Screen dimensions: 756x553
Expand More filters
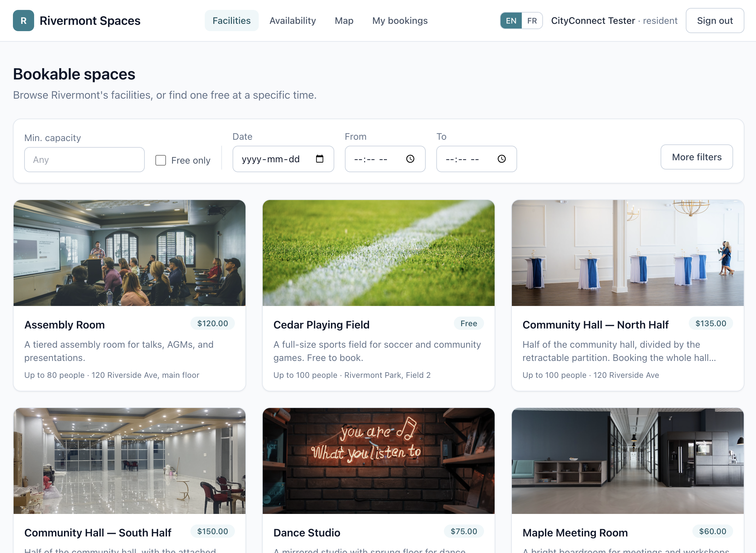pos(696,157)
